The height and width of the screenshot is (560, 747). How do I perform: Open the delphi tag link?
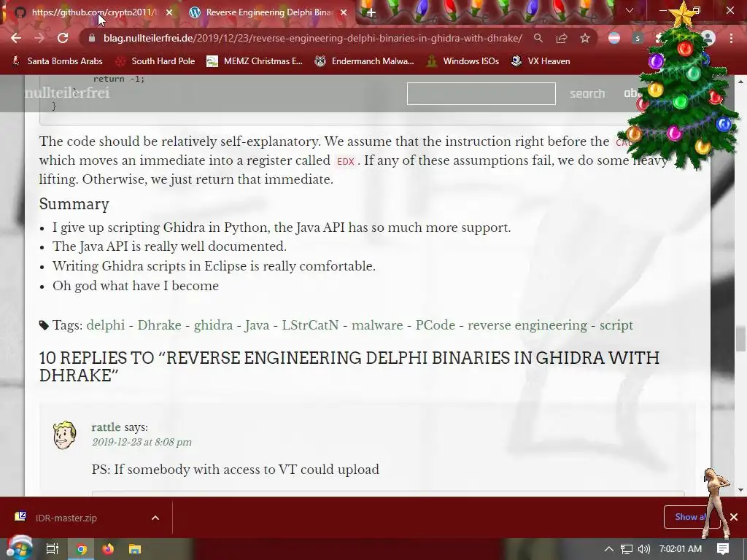[x=105, y=325]
